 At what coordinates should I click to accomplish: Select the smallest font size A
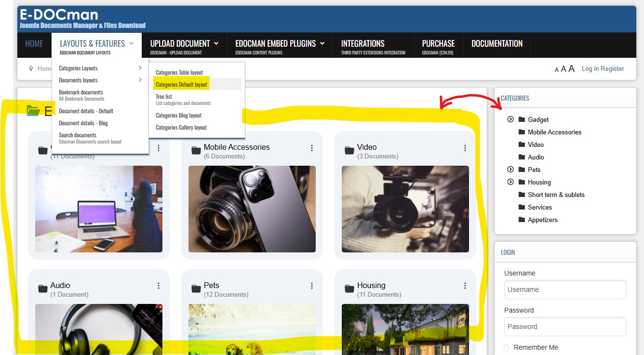click(557, 70)
